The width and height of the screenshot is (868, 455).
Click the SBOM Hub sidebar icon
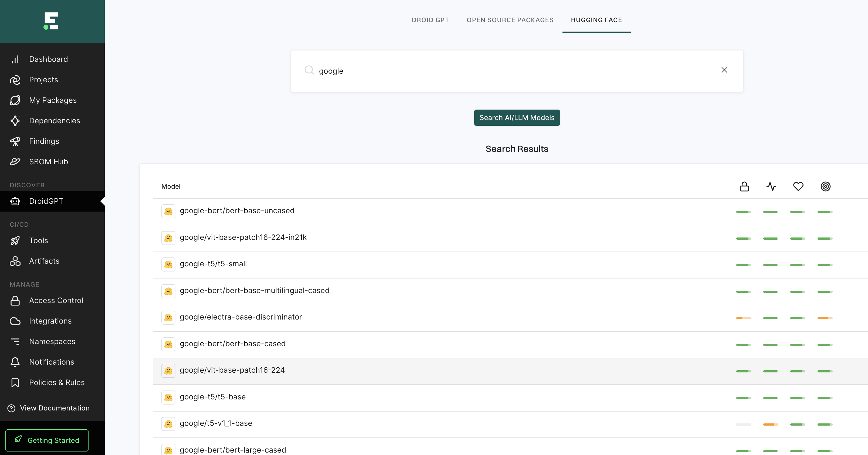point(15,161)
